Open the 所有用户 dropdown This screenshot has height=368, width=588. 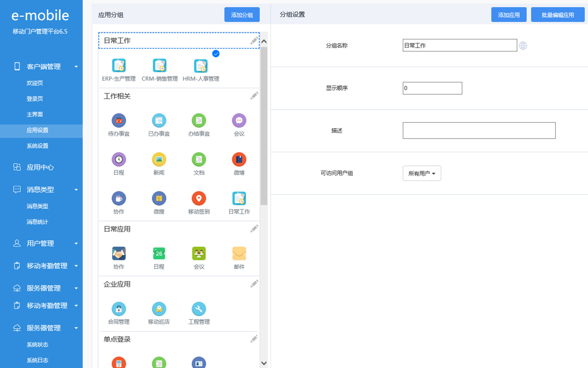tap(422, 173)
